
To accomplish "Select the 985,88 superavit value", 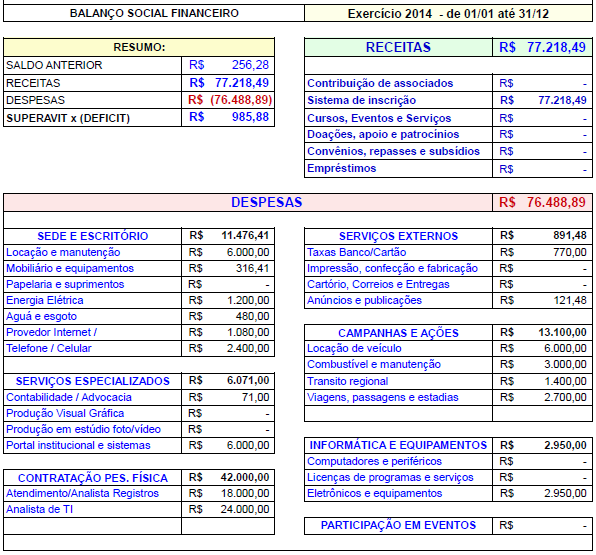I will click(x=250, y=117).
